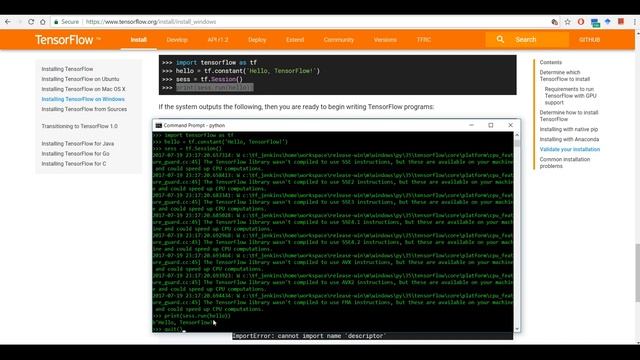Go to browser home page icon

click(42, 22)
